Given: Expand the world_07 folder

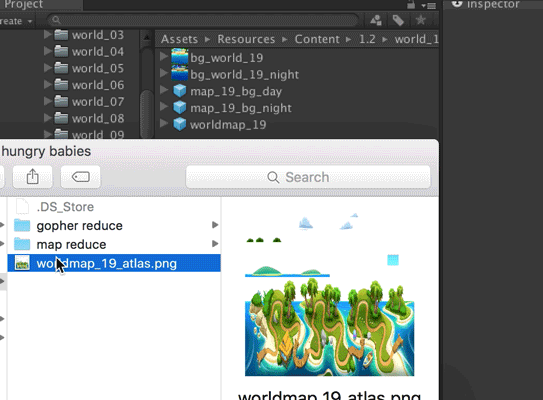Looking at the screenshot, I should click(x=48, y=101).
